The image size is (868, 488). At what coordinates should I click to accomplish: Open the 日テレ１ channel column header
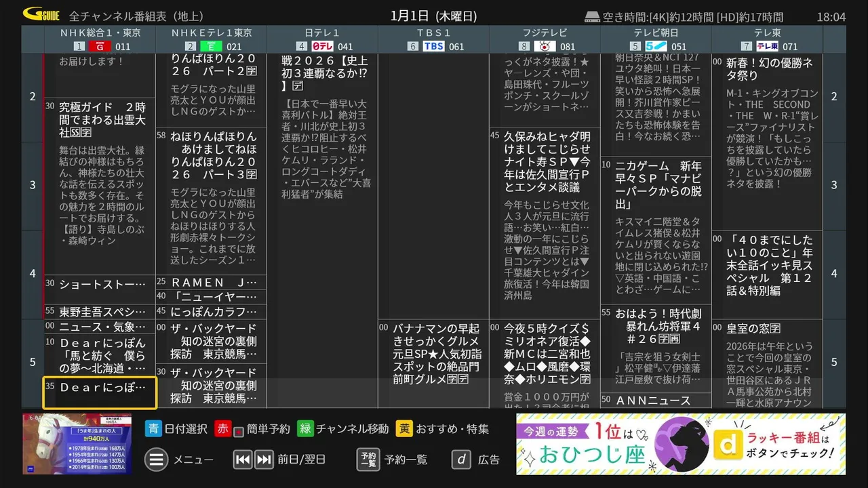[322, 39]
